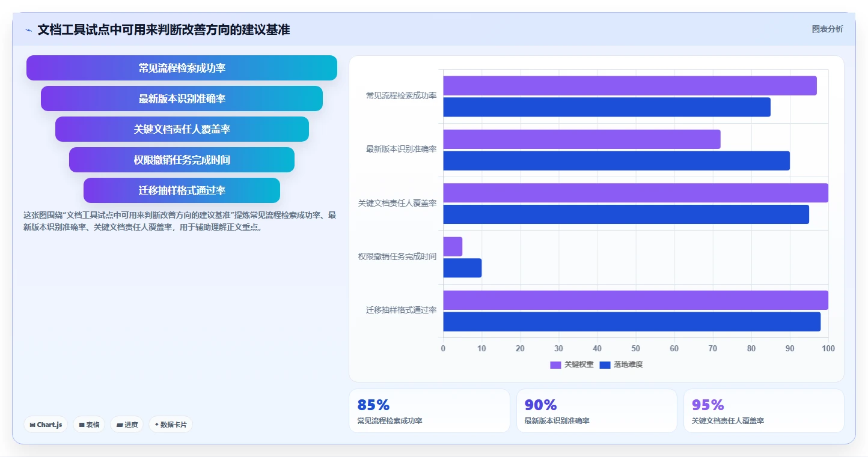The height and width of the screenshot is (457, 868).
Task: Click the 图表分析 label in the header
Action: (827, 29)
